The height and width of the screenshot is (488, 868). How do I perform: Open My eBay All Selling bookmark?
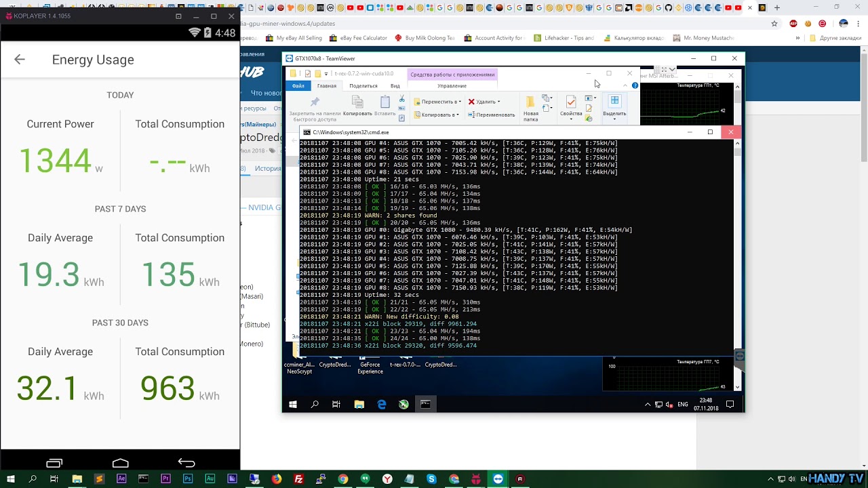294,38
